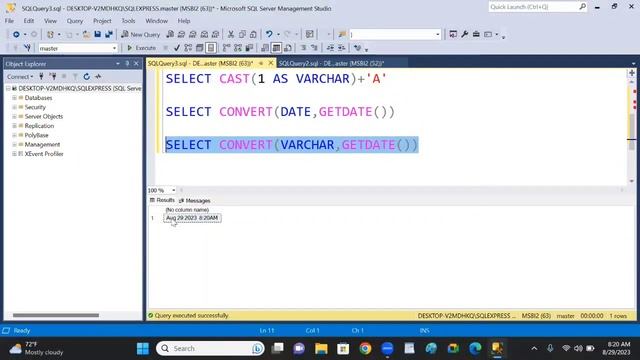The height and width of the screenshot is (360, 640).
Task: Select the Results tab
Action: point(162,200)
